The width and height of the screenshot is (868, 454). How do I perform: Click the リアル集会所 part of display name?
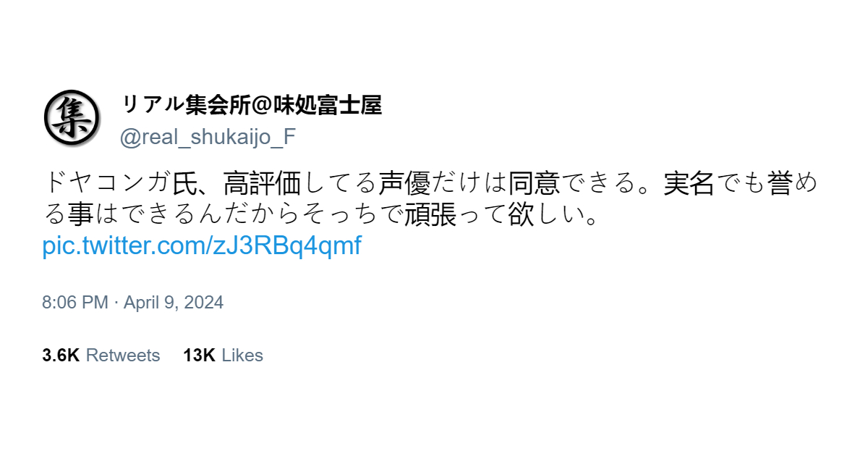[x=185, y=105]
